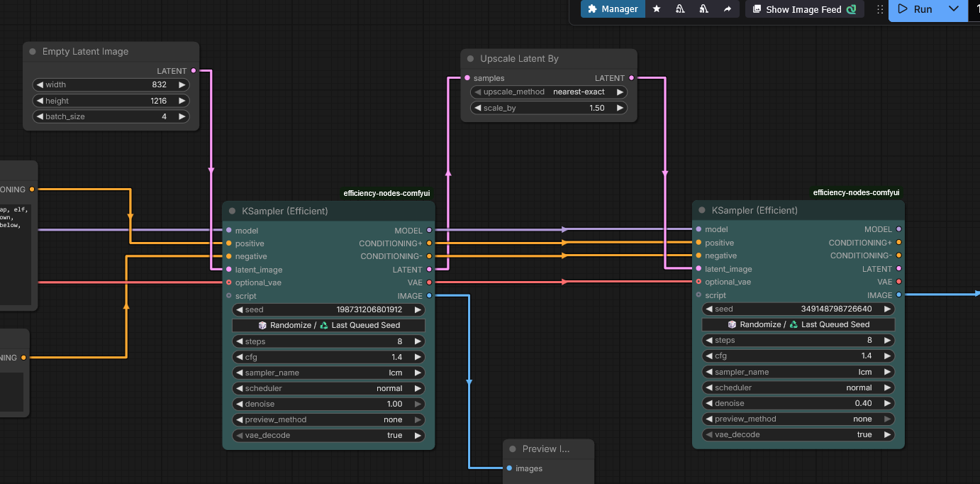Collapse the Upscale Latent By node dot
The width and height of the screenshot is (980, 484).
click(470, 59)
